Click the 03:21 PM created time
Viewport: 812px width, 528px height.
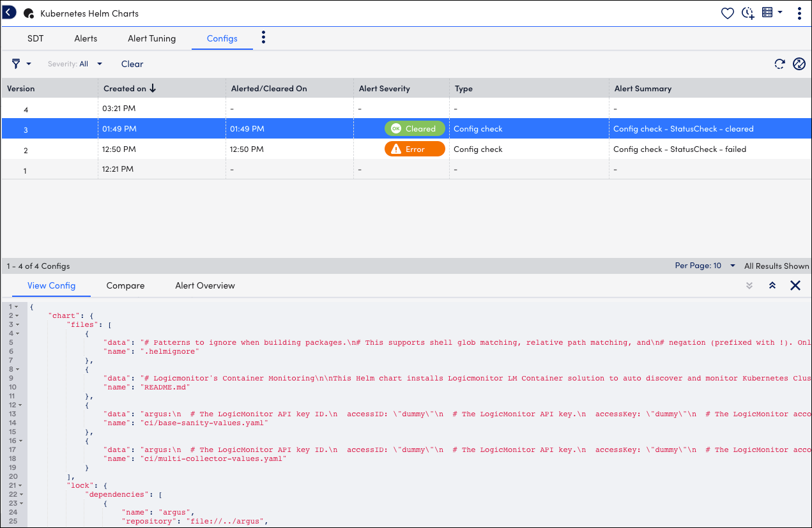[119, 109]
